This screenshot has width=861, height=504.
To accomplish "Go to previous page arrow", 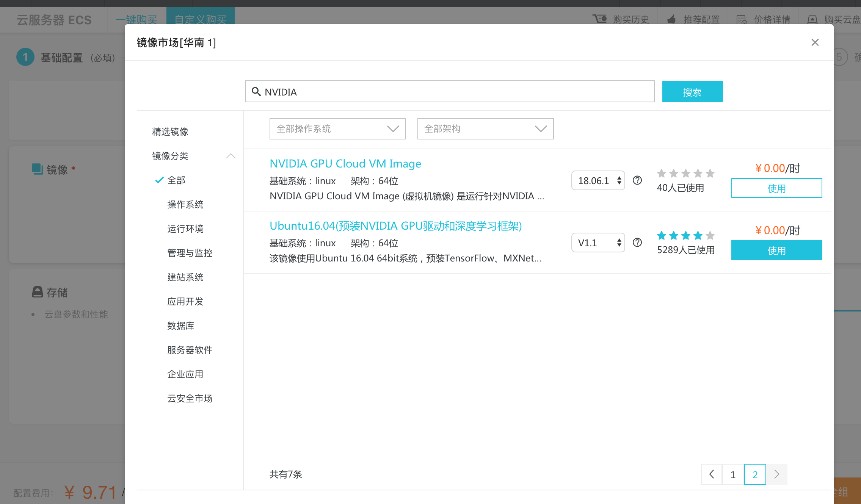I will tap(712, 474).
